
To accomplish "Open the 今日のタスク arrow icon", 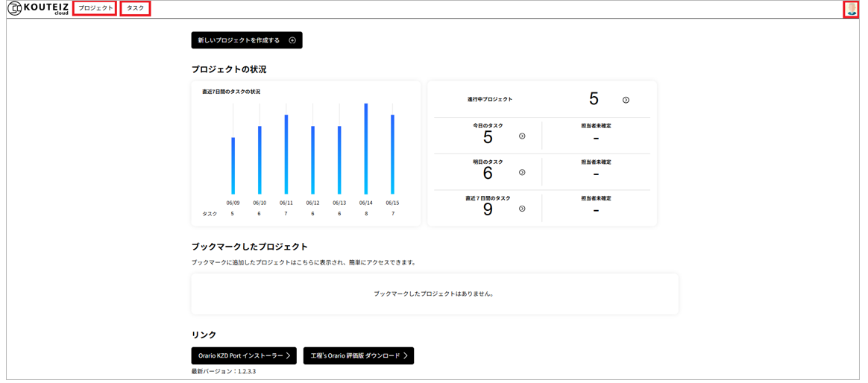I will point(522,136).
